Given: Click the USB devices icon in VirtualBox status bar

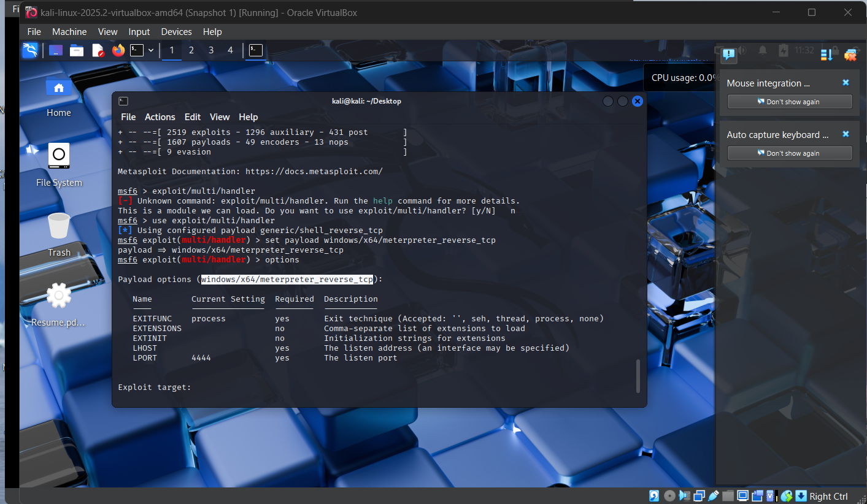Looking at the screenshot, I should (713, 495).
